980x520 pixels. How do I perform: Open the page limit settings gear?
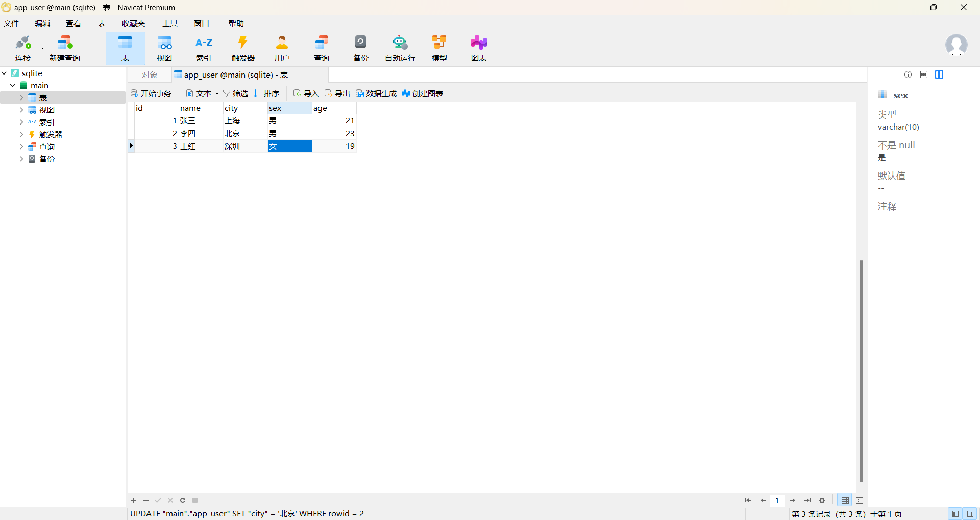tap(822, 500)
